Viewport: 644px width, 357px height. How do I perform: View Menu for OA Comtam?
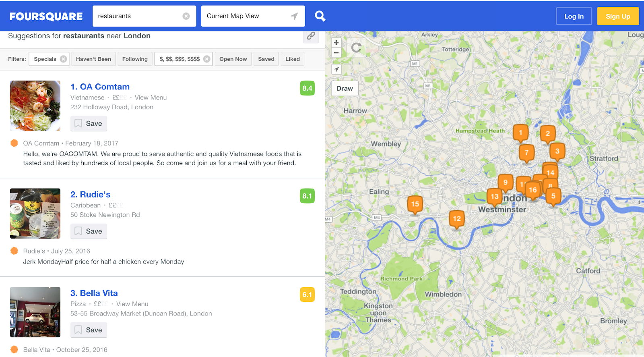coord(151,98)
